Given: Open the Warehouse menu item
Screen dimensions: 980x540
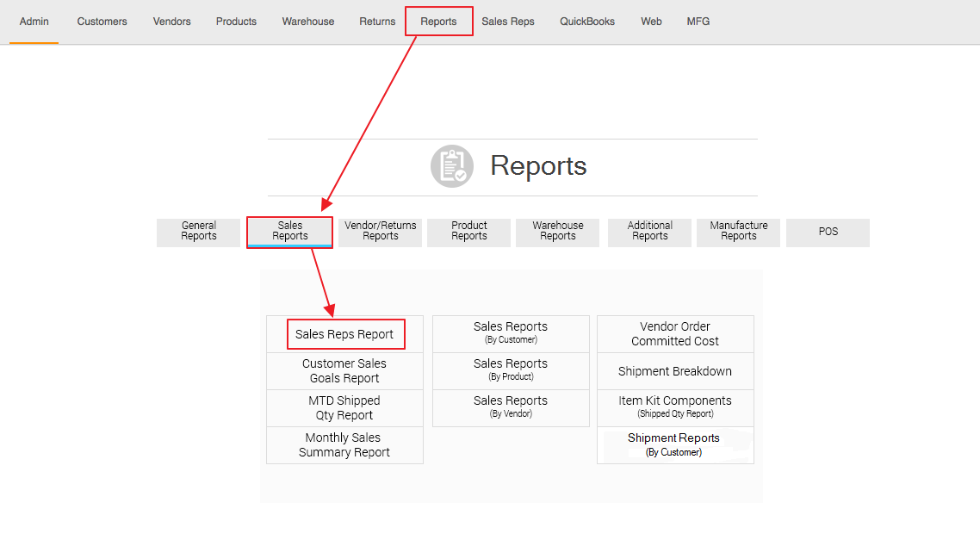Looking at the screenshot, I should [307, 22].
